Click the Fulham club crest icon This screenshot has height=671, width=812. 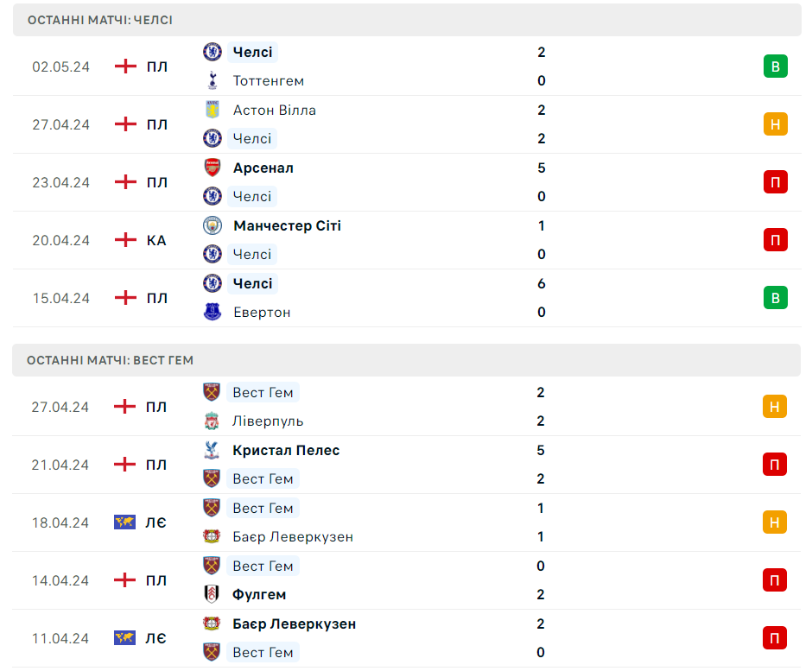pyautogui.click(x=212, y=594)
